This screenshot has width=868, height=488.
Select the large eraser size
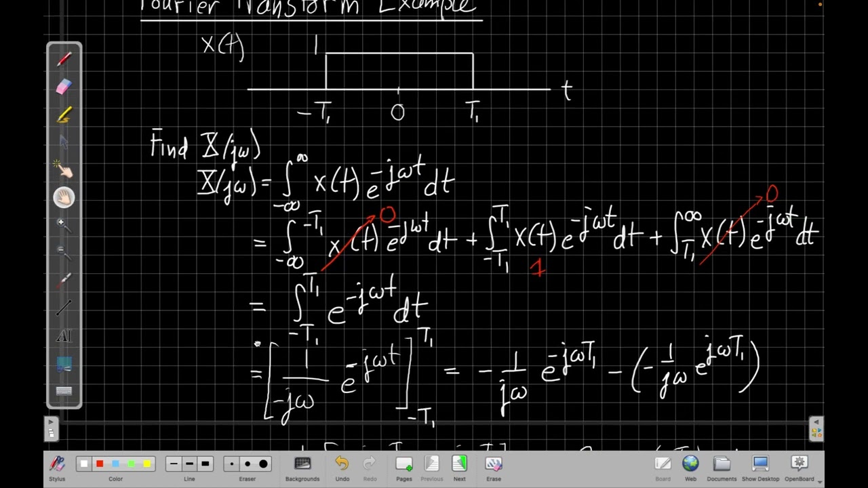coord(263,464)
